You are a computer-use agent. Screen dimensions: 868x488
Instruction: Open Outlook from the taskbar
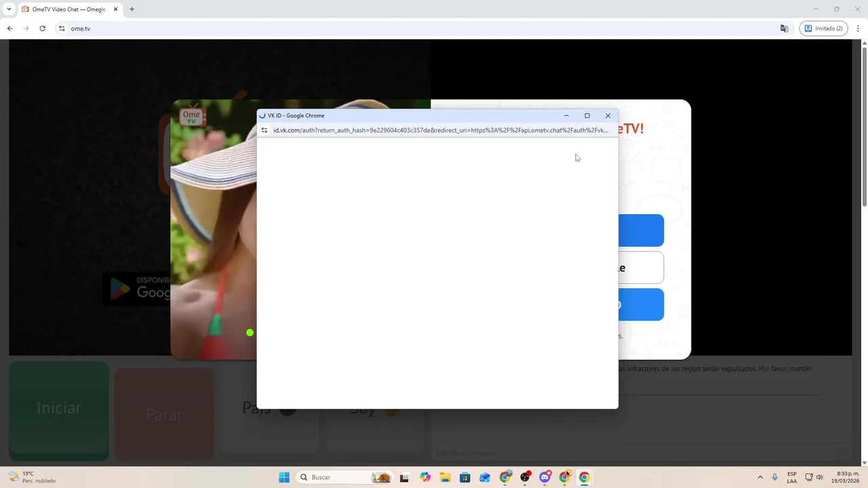pyautogui.click(x=485, y=477)
